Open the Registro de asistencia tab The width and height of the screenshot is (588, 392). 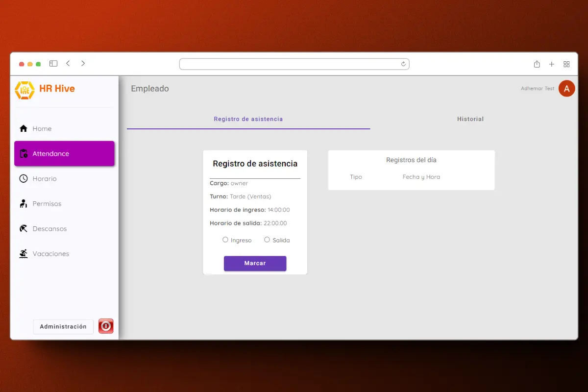248,119
